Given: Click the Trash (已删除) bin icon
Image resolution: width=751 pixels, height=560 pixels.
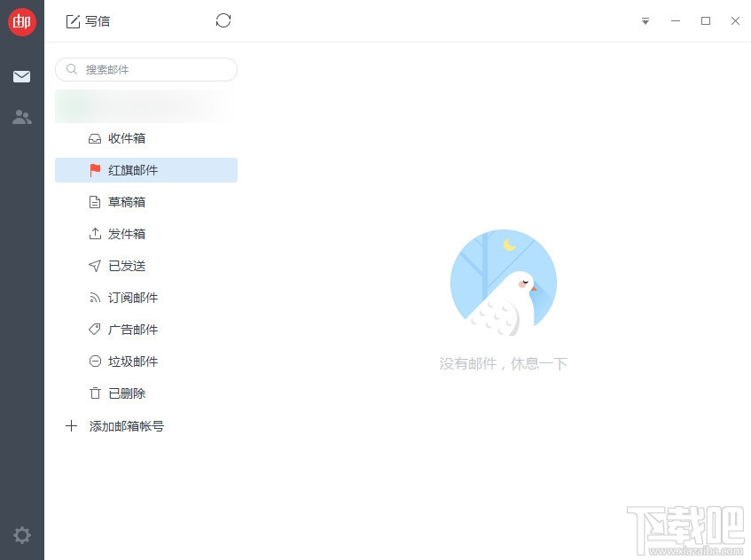Looking at the screenshot, I should point(95,393).
